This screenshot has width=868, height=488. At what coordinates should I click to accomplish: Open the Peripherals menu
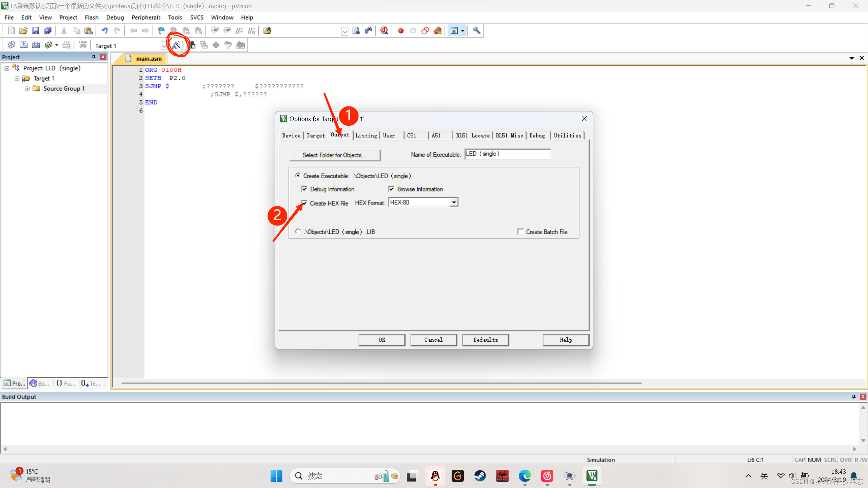pyautogui.click(x=146, y=17)
